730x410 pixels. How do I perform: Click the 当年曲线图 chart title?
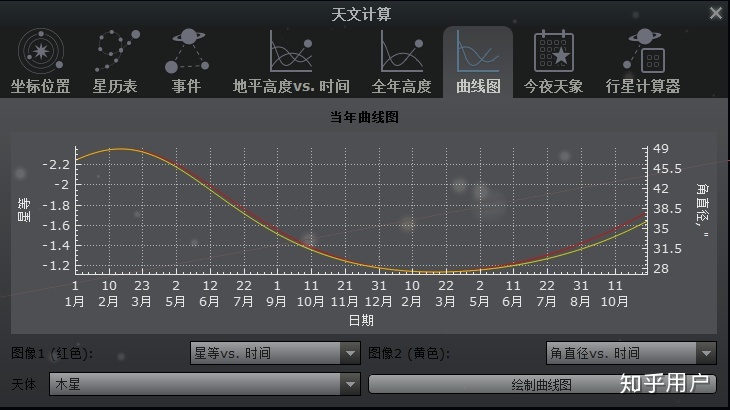[x=364, y=117]
